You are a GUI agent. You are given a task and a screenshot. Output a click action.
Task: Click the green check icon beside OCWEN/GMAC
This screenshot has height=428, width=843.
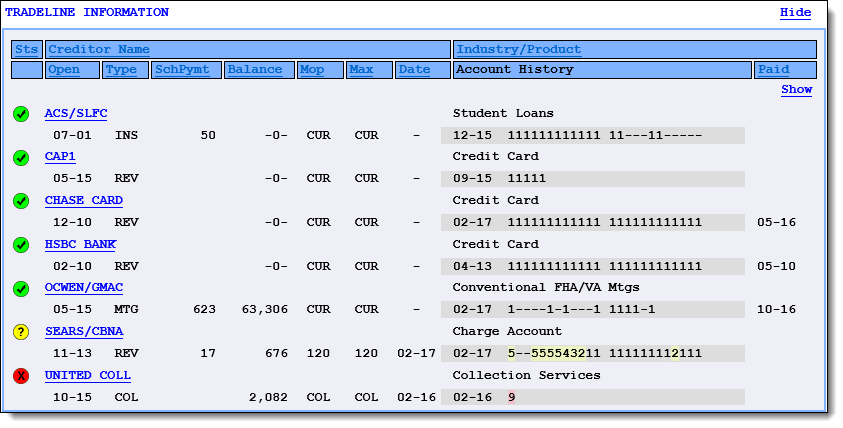click(21, 289)
